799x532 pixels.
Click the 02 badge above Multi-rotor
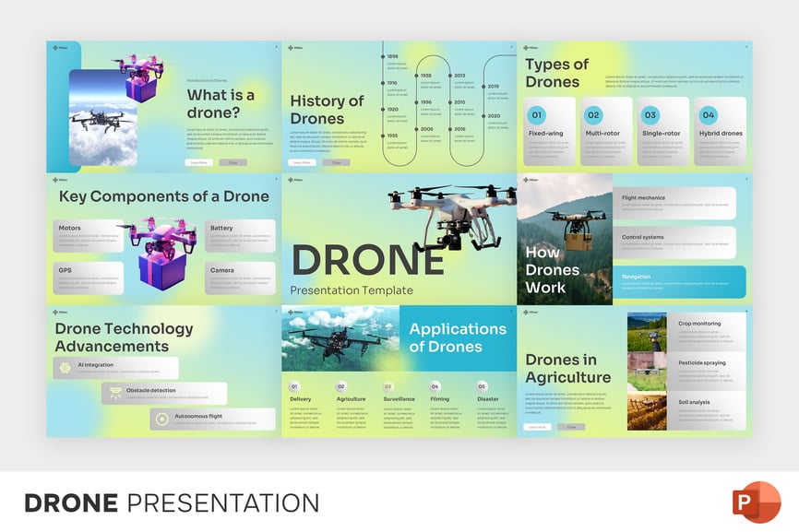tap(593, 115)
